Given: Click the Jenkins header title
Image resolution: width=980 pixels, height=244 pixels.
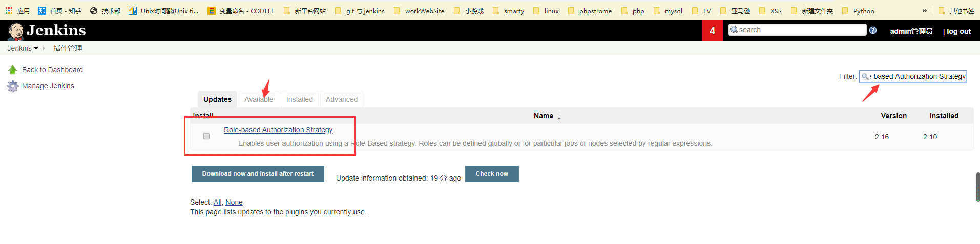Looking at the screenshot, I should (x=56, y=30).
